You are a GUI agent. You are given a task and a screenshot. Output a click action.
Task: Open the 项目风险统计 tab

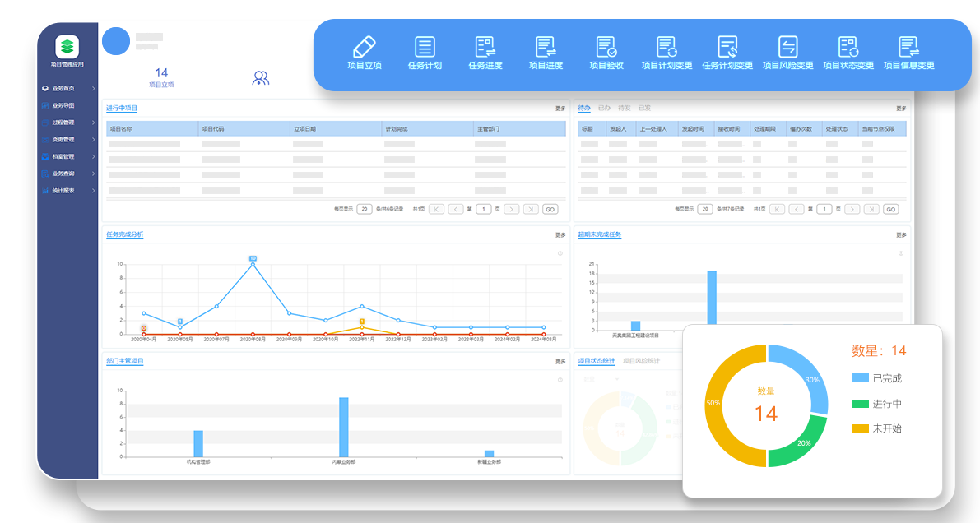point(641,360)
